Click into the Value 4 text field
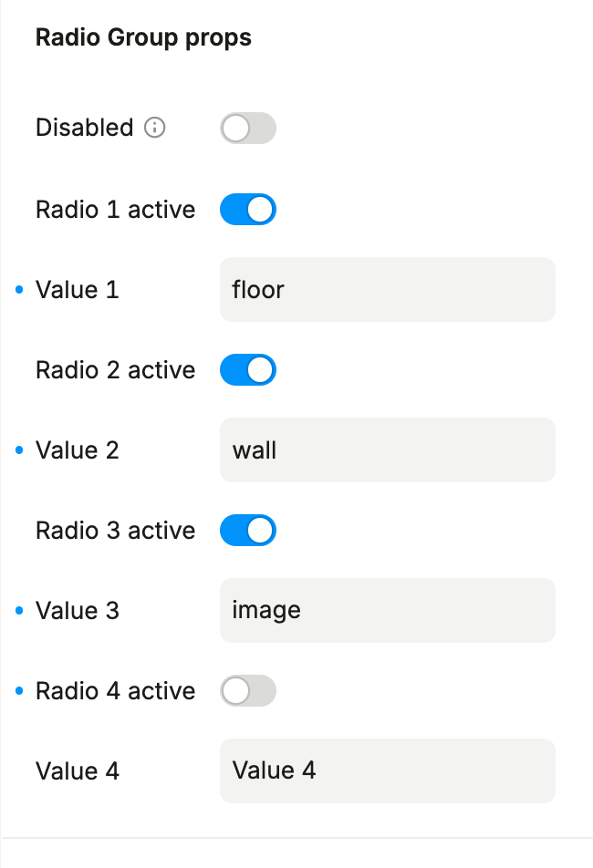Image resolution: width=593 pixels, height=868 pixels. tap(387, 771)
